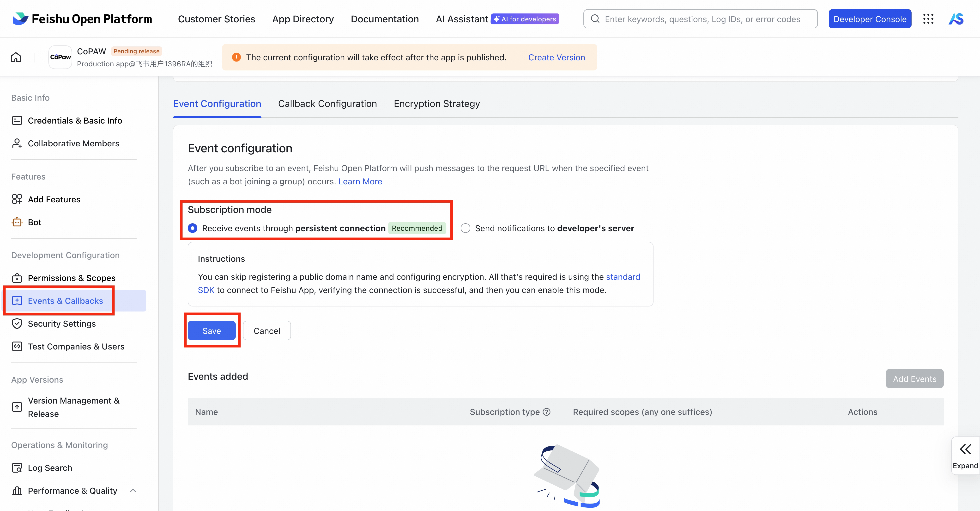
Task: Click the Subscription type help icon
Action: point(547,412)
